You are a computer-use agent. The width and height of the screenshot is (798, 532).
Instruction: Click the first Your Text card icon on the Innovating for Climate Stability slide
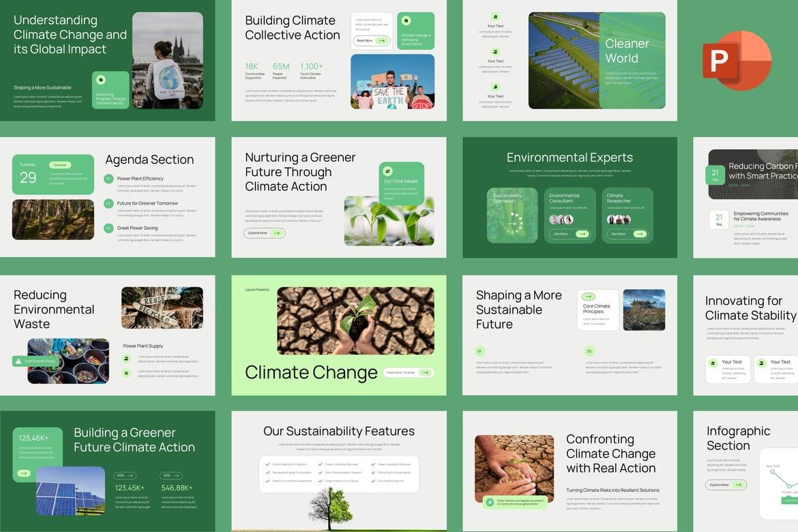(713, 363)
